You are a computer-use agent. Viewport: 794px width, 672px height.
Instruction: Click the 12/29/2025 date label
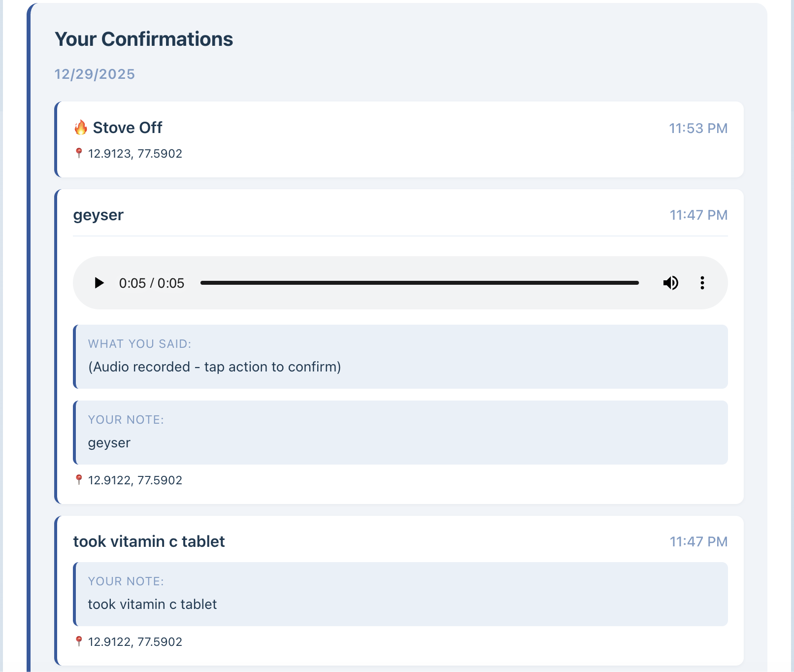(x=95, y=74)
